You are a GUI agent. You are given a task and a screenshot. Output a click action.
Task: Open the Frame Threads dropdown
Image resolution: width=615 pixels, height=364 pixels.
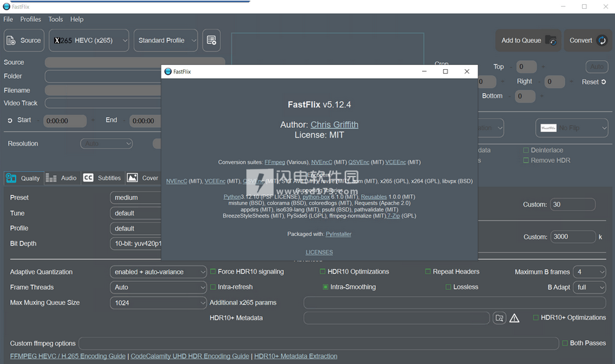(x=159, y=287)
